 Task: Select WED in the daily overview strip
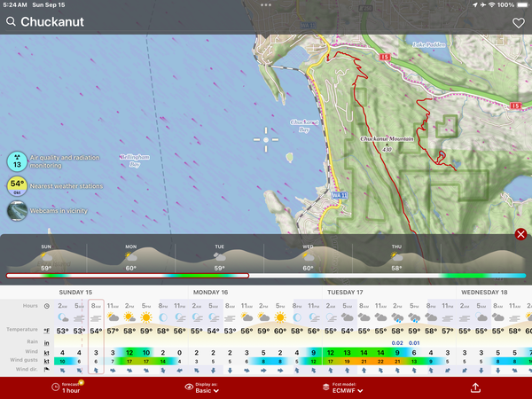tap(308, 257)
